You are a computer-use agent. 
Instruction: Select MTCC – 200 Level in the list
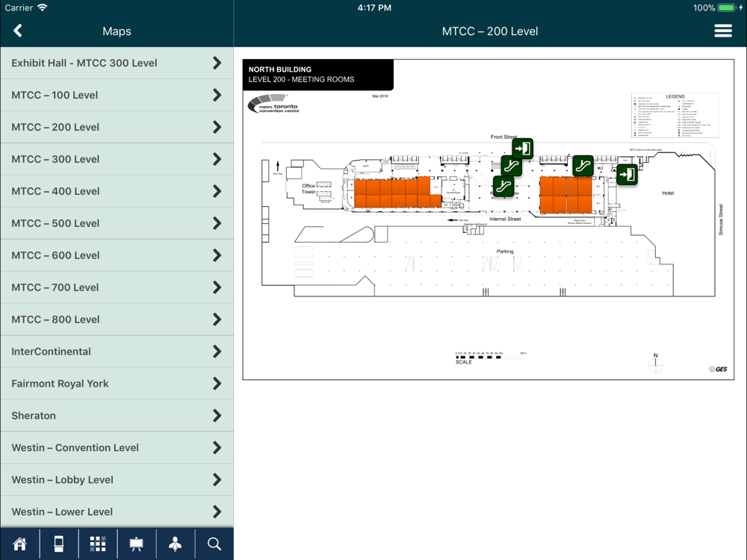(117, 127)
